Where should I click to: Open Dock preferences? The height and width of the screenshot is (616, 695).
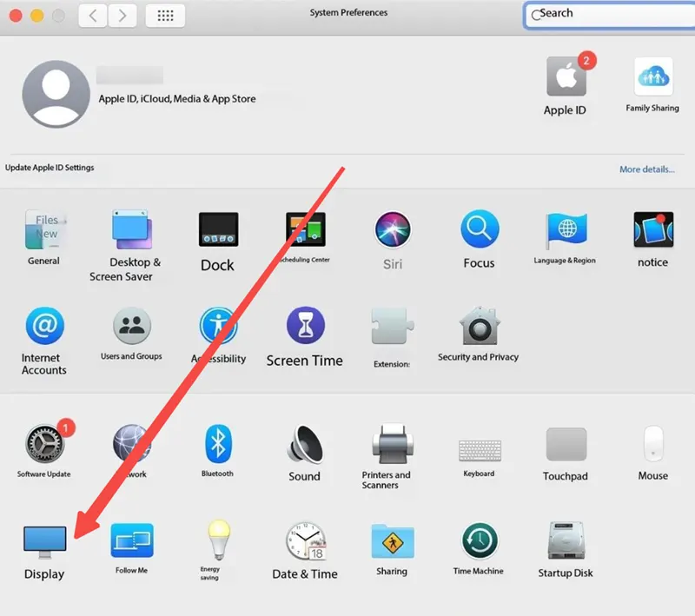216,232
